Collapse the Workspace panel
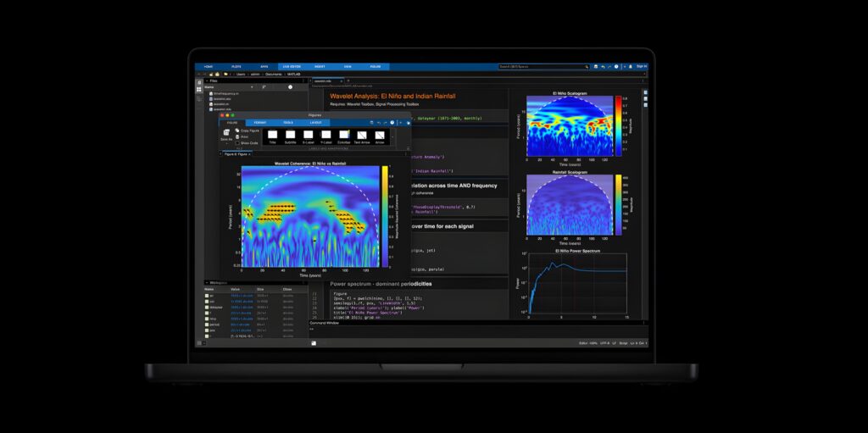 (206, 283)
